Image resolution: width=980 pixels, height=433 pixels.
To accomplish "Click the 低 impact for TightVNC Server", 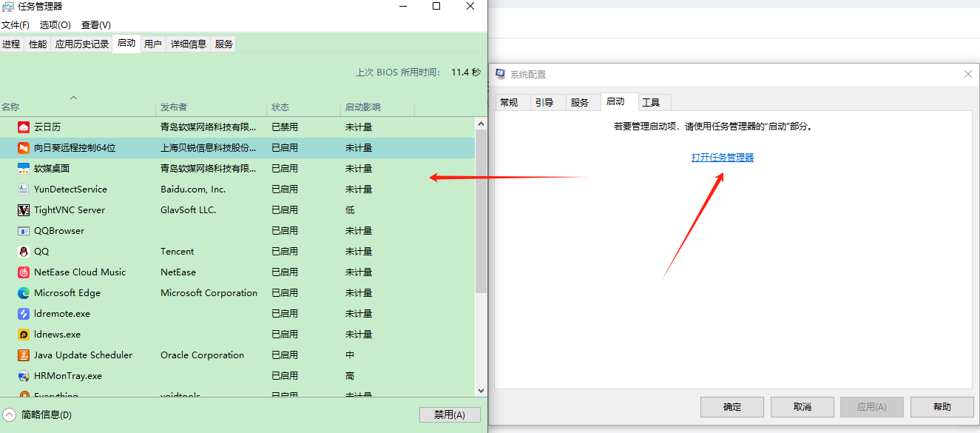I will [350, 210].
